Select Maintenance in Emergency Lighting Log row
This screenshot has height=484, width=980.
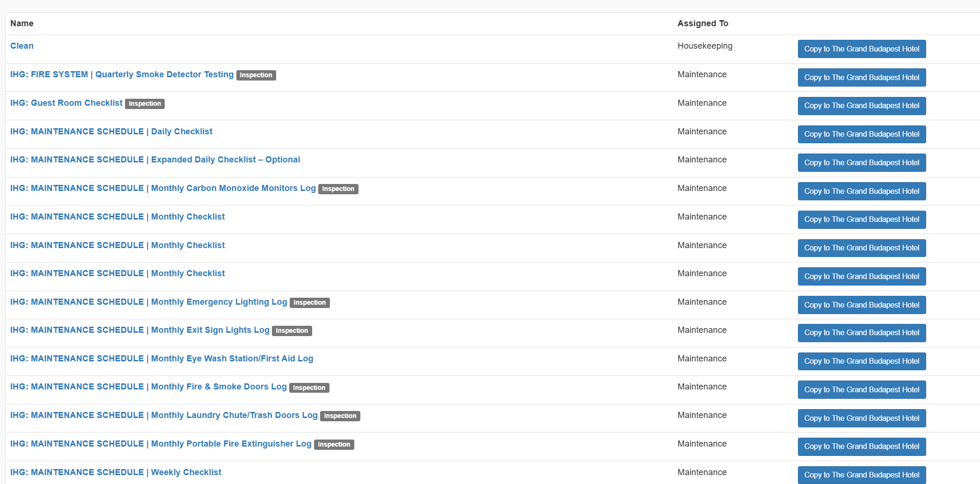[x=702, y=302]
